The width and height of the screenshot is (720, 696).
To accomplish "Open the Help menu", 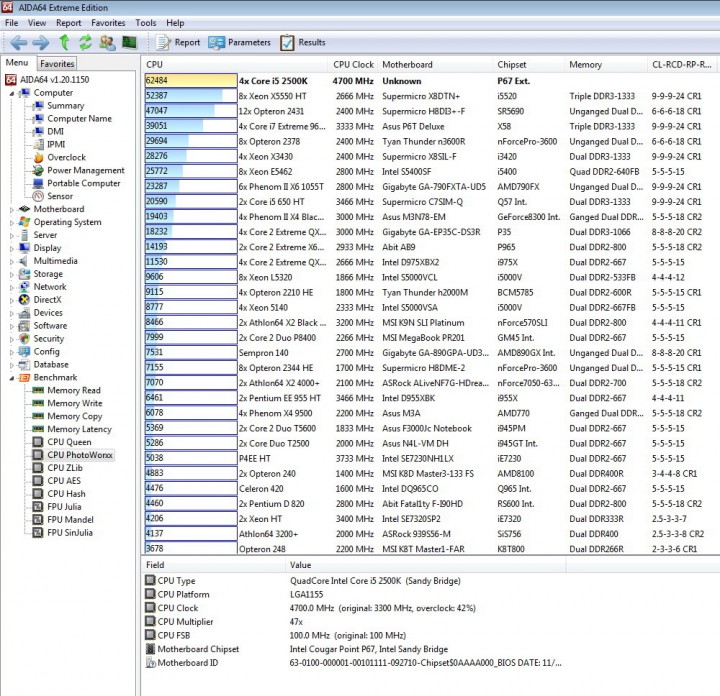I will (175, 22).
